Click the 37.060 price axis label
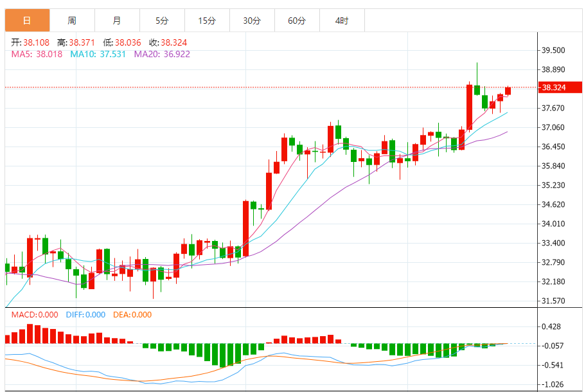The height and width of the screenshot is (392, 586). click(x=553, y=127)
